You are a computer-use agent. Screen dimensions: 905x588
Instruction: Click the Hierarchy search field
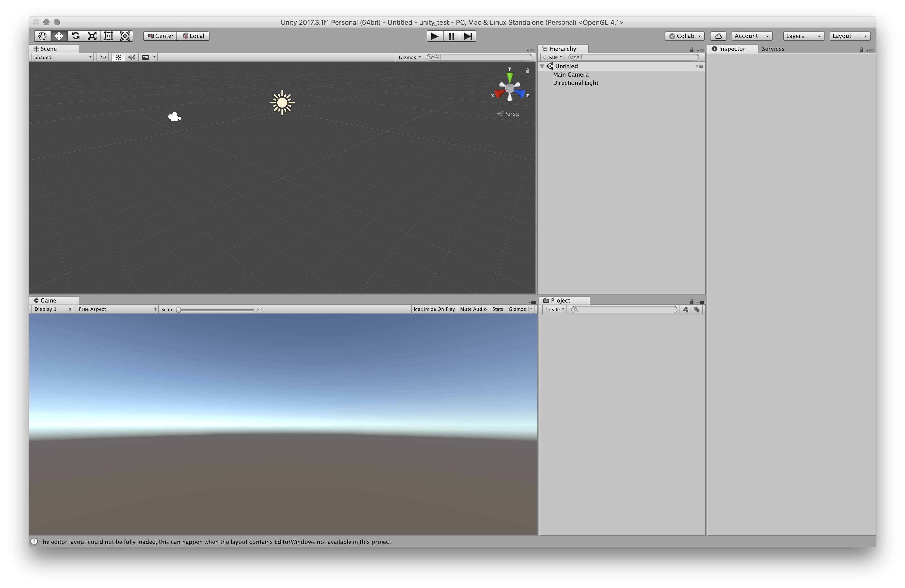pyautogui.click(x=633, y=57)
